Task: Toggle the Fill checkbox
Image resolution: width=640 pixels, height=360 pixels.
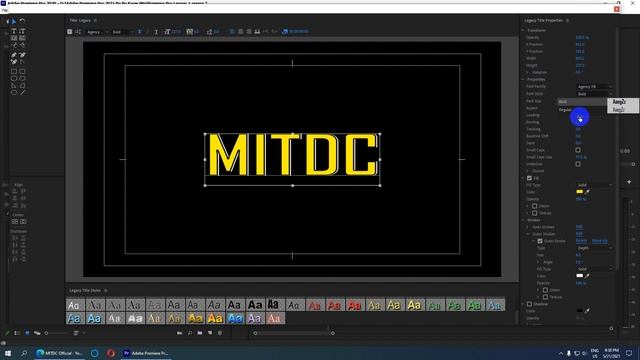Action: click(x=529, y=178)
